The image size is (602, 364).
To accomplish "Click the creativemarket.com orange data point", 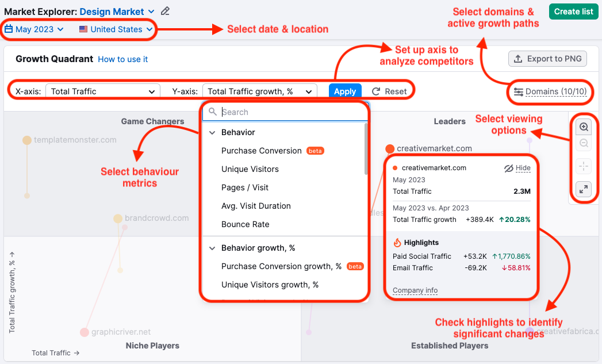I will 390,149.
